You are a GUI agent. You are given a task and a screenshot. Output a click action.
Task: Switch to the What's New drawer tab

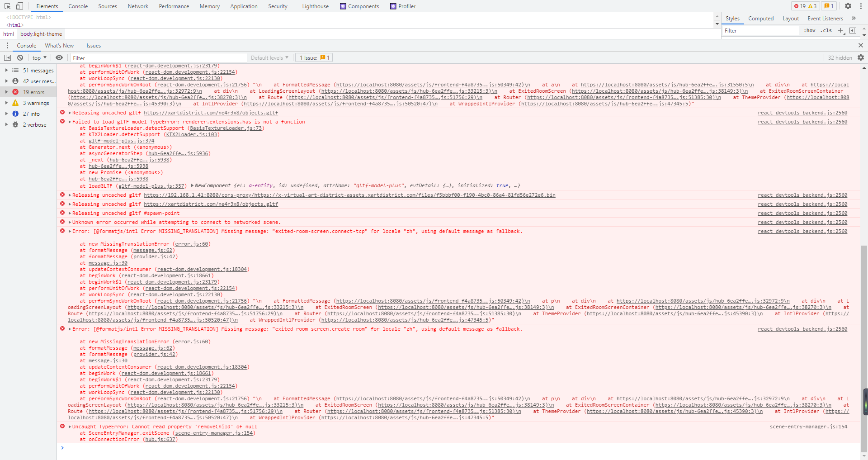point(59,45)
